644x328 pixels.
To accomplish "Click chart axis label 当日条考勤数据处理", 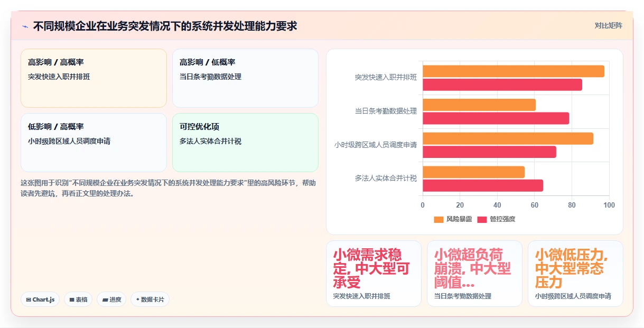I will (x=386, y=111).
